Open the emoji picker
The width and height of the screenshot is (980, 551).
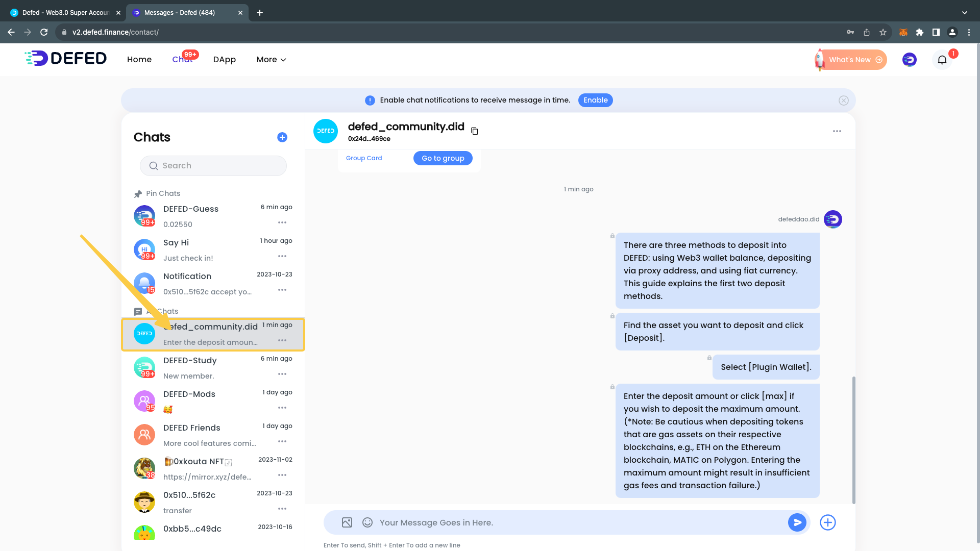coord(367,522)
